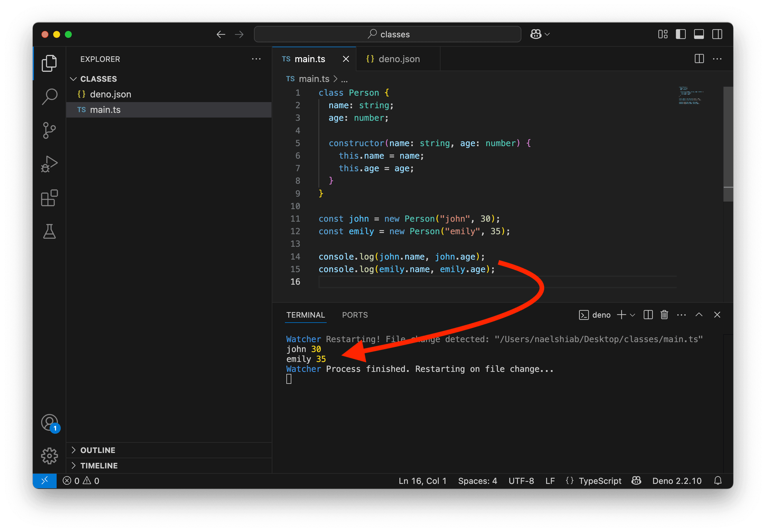Open the Extensions view
This screenshot has width=766, height=532.
49,198
